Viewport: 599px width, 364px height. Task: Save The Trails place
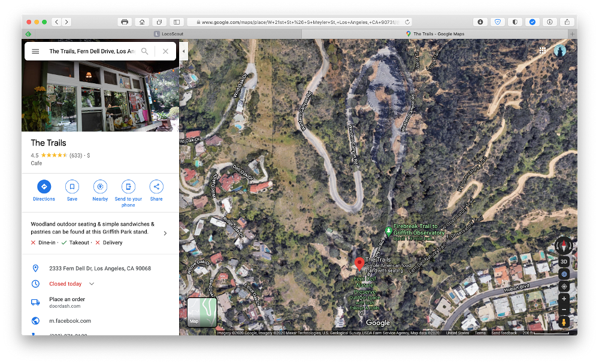[72, 187]
